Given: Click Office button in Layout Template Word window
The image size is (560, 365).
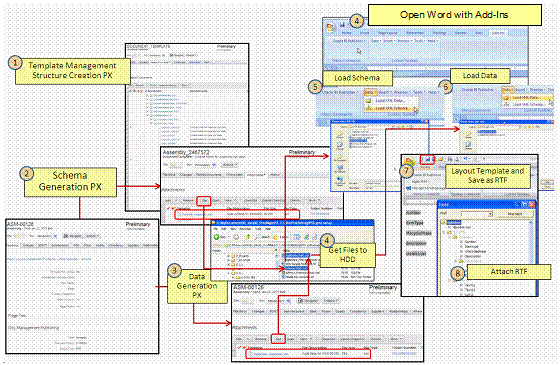Looking at the screenshot, I should click(x=409, y=161).
